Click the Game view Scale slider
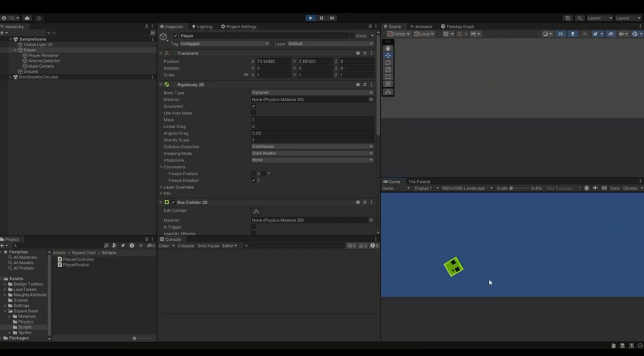 click(x=519, y=188)
